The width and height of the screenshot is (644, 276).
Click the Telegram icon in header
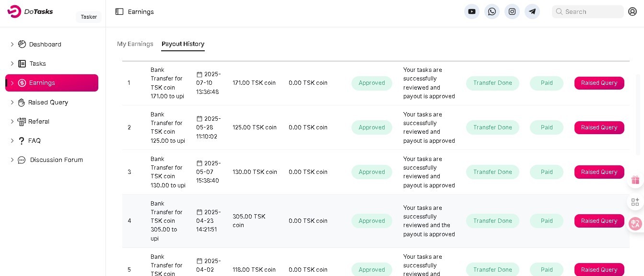532,11
